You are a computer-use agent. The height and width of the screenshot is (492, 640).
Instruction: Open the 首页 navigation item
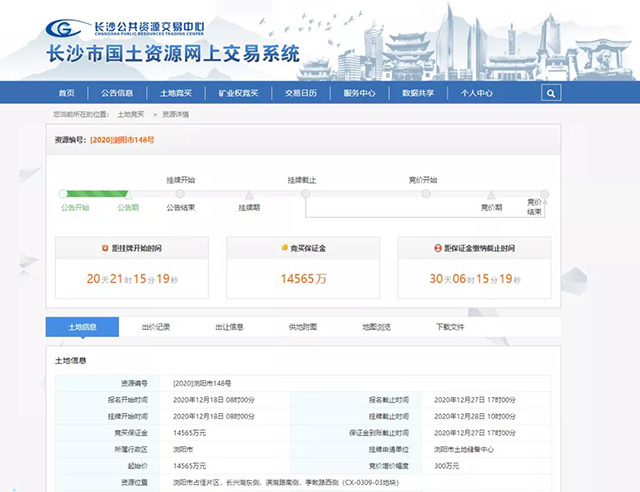pyautogui.click(x=67, y=93)
